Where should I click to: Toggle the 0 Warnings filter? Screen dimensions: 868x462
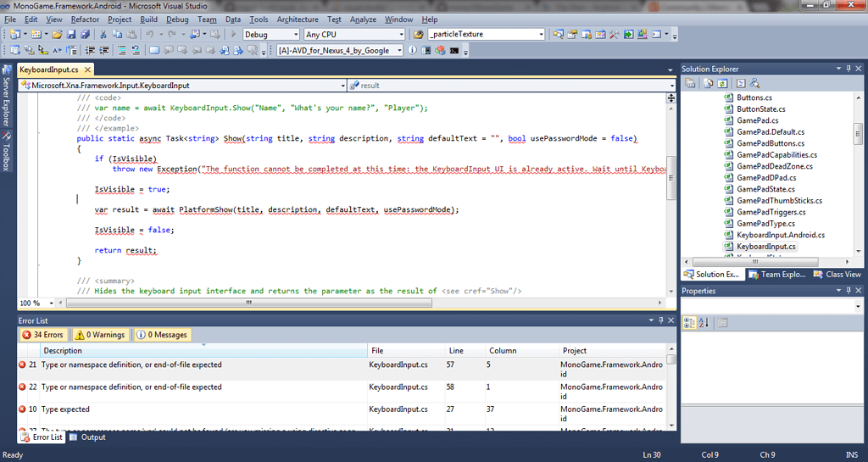coord(100,335)
